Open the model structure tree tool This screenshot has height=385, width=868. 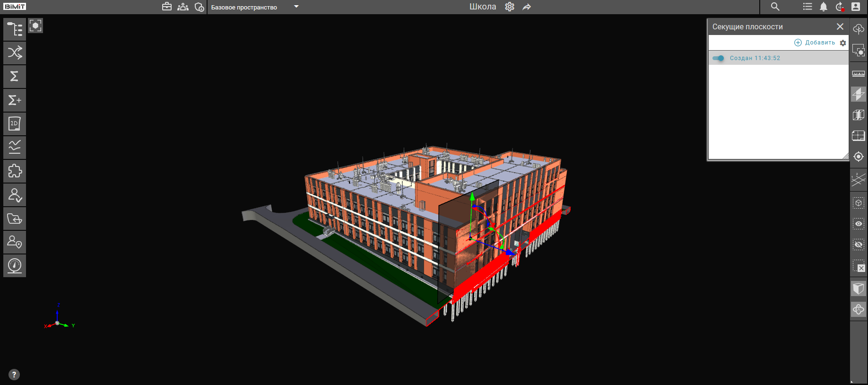[x=15, y=29]
